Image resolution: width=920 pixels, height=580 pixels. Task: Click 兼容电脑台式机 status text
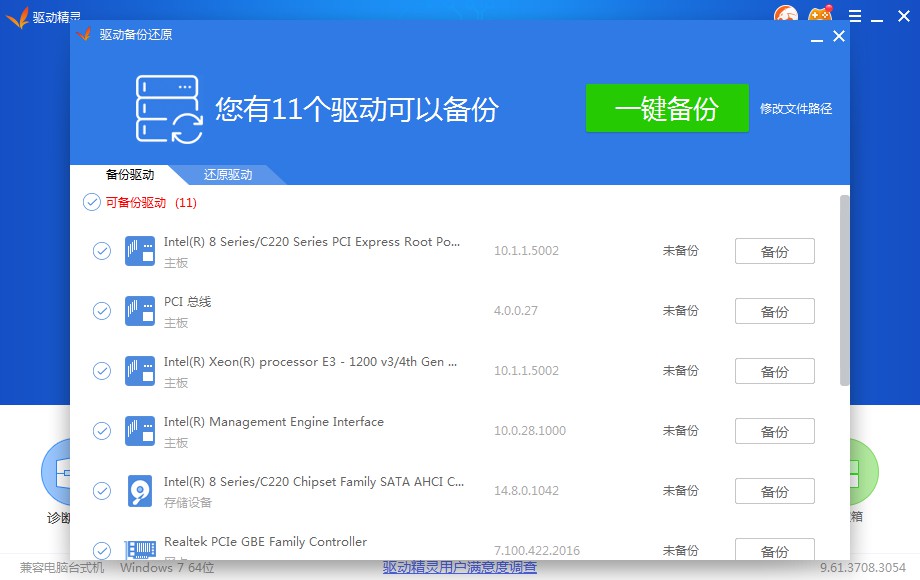pyautogui.click(x=62, y=568)
